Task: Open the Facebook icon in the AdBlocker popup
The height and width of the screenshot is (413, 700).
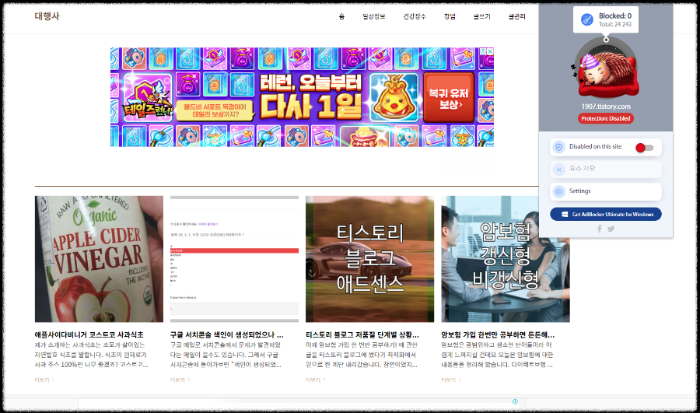Action: [x=599, y=229]
